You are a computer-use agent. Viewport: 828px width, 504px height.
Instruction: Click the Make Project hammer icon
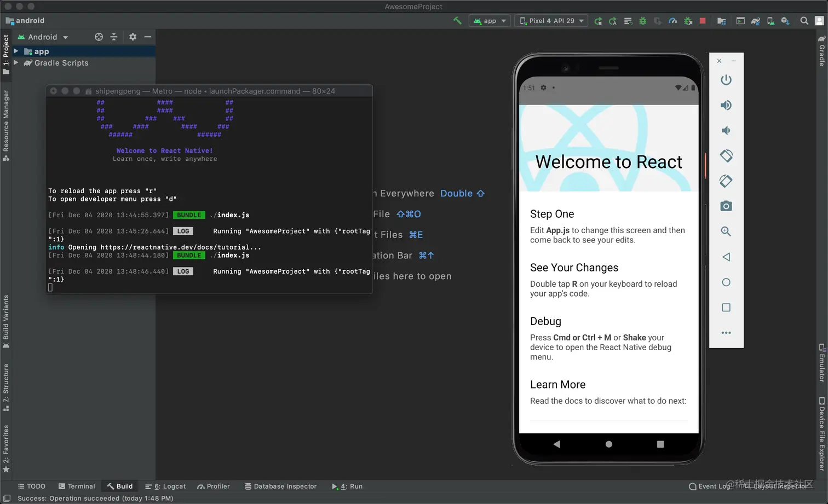457,21
